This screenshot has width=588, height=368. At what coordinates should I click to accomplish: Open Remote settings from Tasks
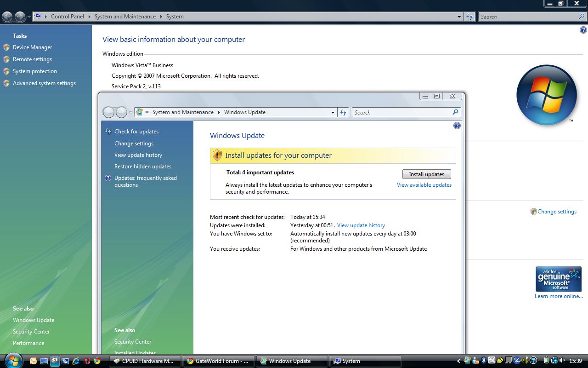pos(32,59)
